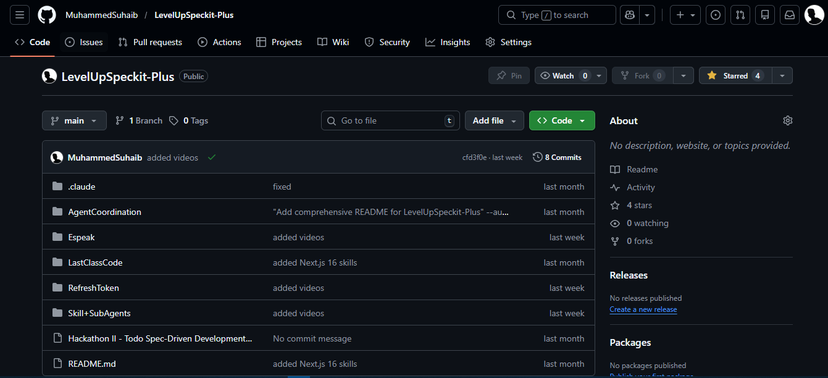Open the Releases heading link
Image resolution: width=828 pixels, height=378 pixels.
[628, 275]
